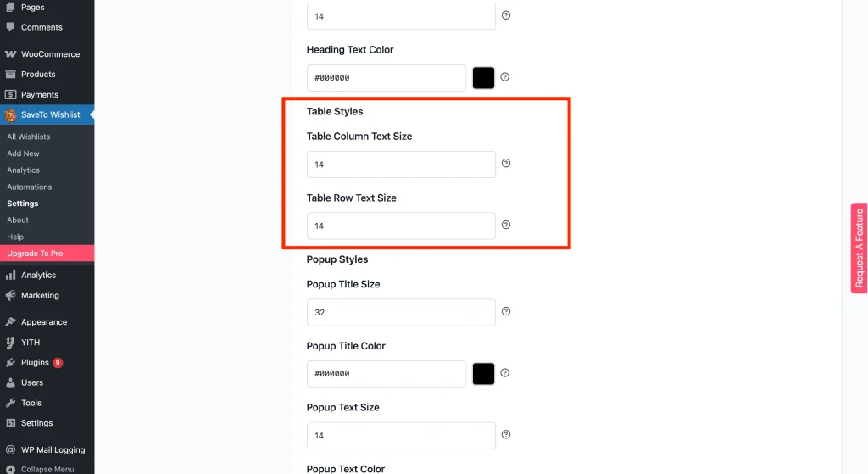The height and width of the screenshot is (474, 868).
Task: Click the Marketing megaphone icon
Action: point(10,296)
